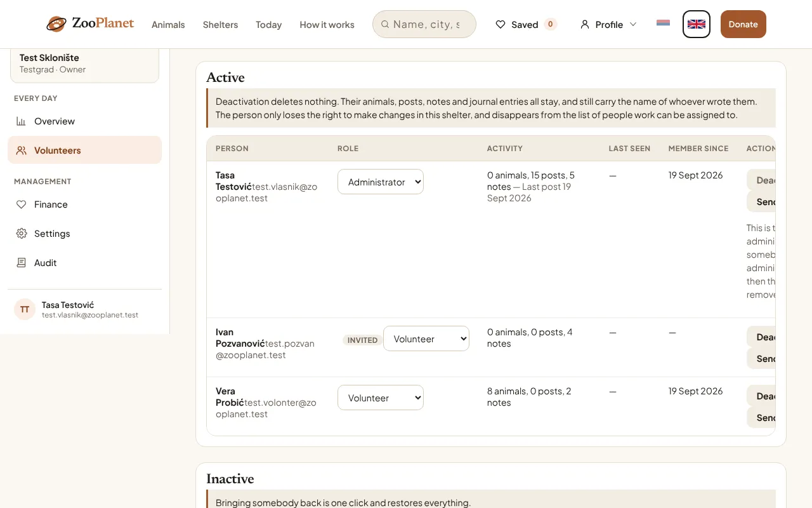
Task: Open How it works page
Action: pyautogui.click(x=327, y=25)
